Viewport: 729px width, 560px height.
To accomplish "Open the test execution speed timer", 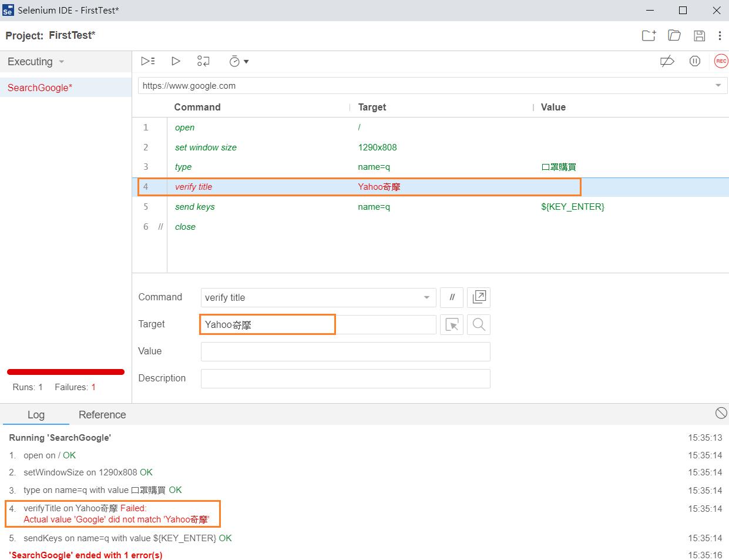I will coord(238,61).
